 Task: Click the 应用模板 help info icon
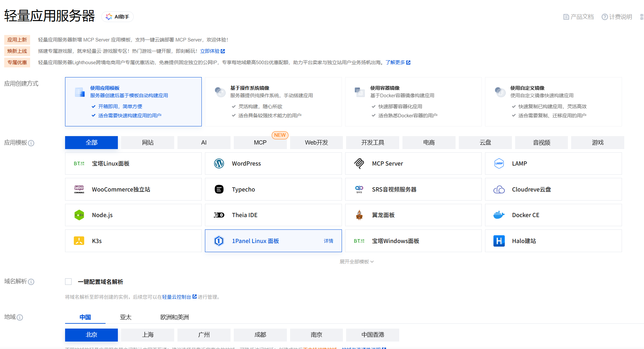click(x=31, y=143)
